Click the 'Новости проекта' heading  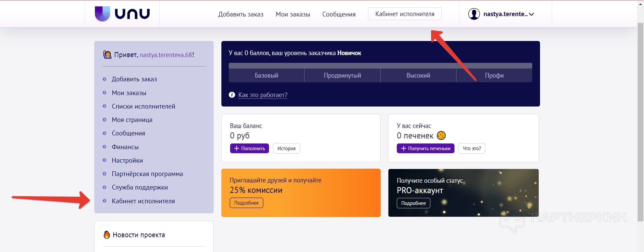[139, 235]
